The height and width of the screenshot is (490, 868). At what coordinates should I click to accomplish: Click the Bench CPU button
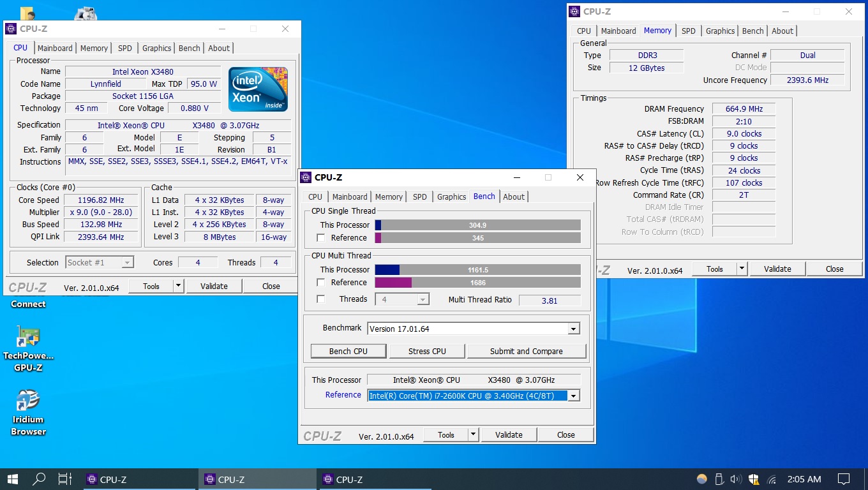click(348, 352)
